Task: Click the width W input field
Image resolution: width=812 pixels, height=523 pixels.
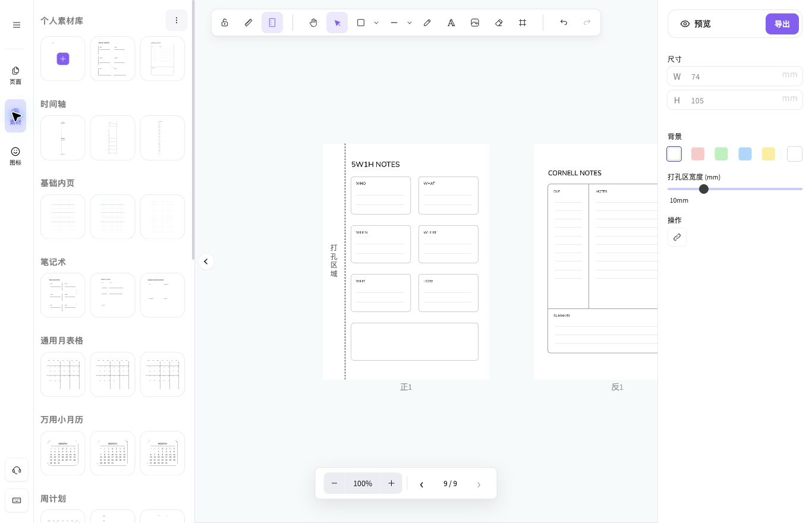Action: pos(735,76)
